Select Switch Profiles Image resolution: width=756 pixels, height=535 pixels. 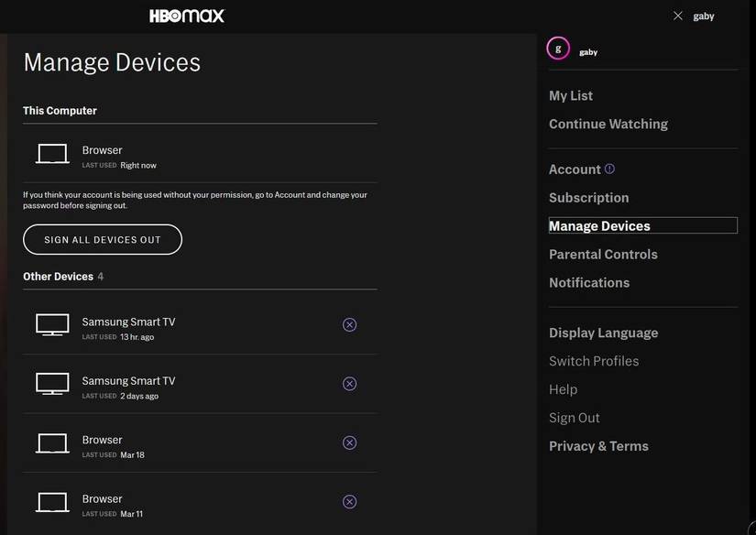tap(594, 361)
